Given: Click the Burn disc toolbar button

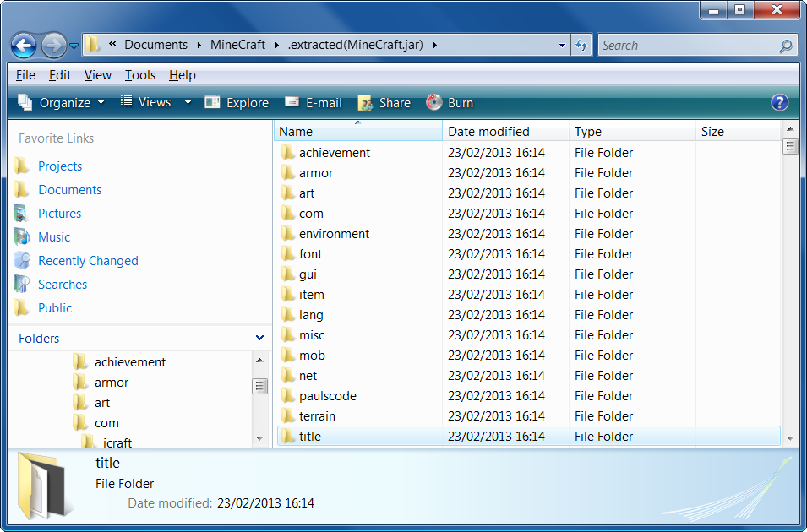Looking at the screenshot, I should 450,103.
